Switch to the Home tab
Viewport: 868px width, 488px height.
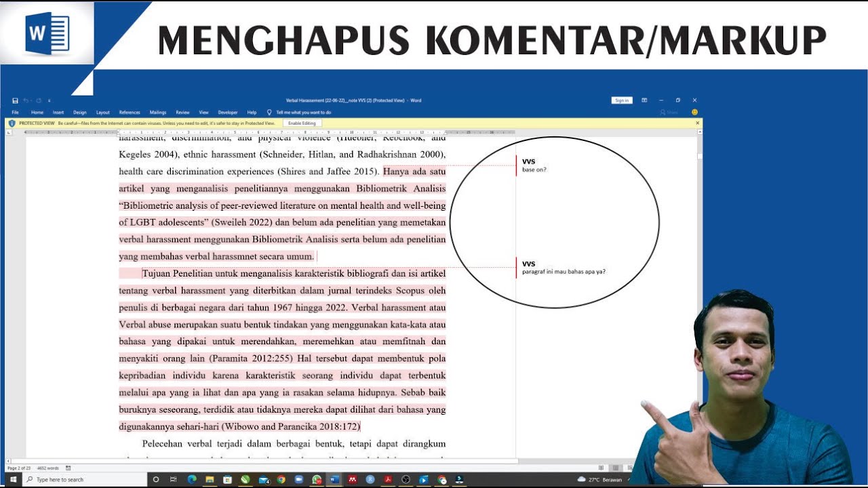[37, 113]
